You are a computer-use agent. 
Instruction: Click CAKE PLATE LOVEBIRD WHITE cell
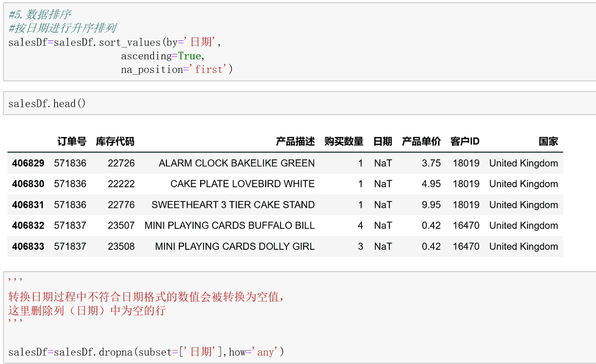tap(242, 184)
